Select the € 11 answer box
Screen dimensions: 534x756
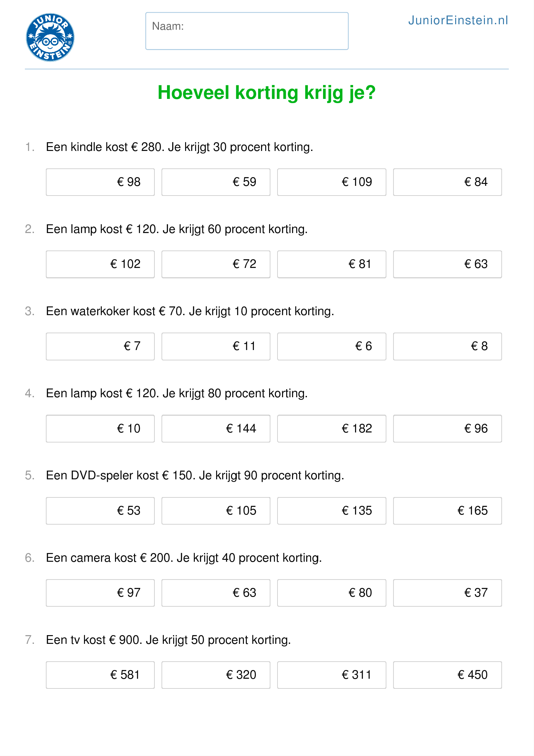pos(216,346)
